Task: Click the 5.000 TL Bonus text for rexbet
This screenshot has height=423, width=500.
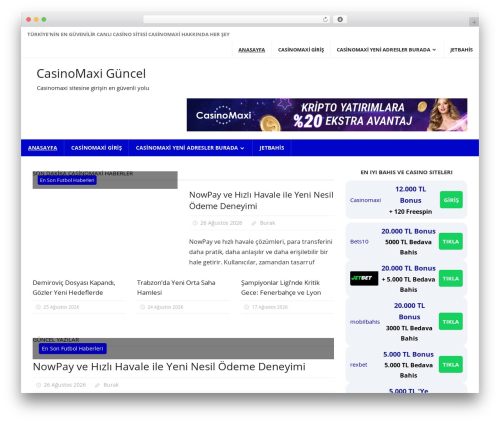Action: pyautogui.click(x=408, y=354)
